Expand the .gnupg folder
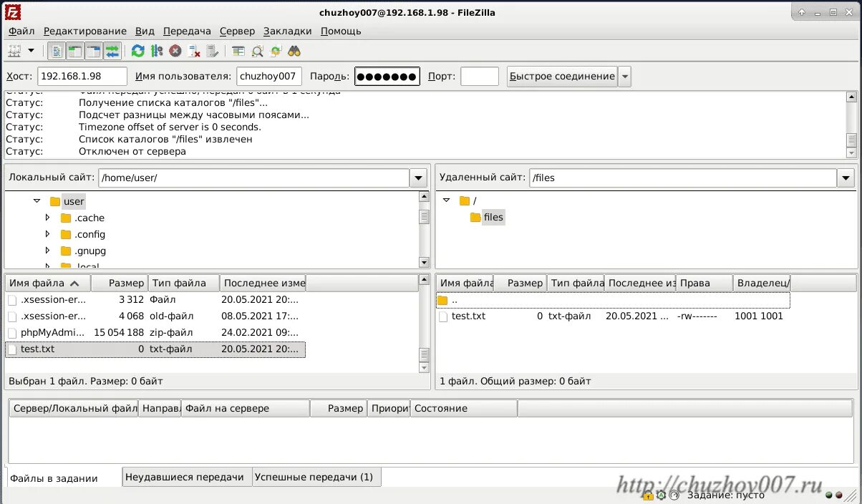 (x=48, y=251)
